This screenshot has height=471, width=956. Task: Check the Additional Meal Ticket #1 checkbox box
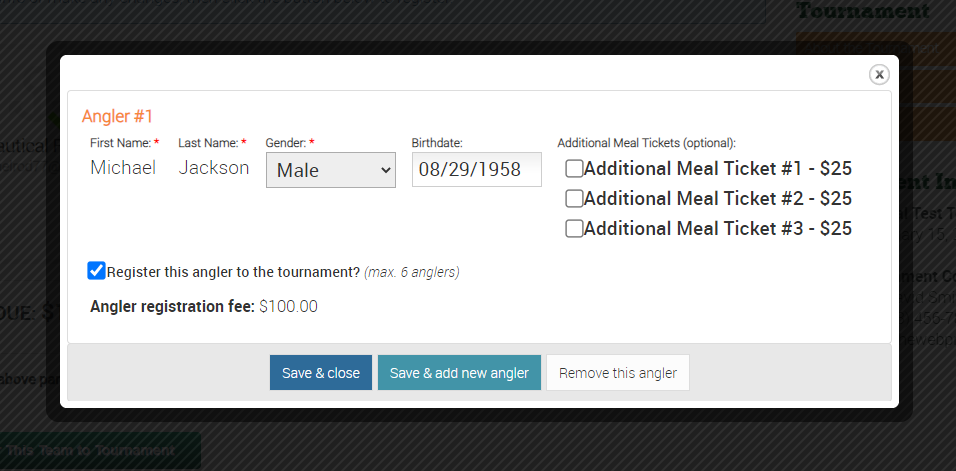point(574,168)
